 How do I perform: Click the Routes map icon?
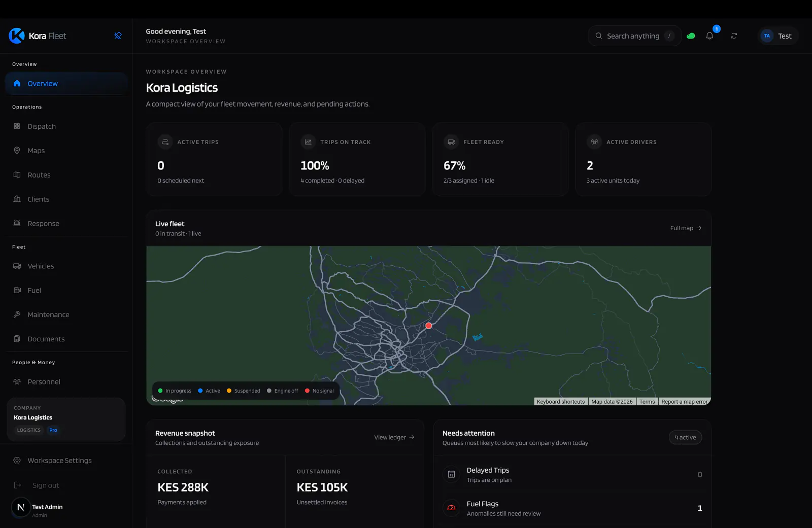pyautogui.click(x=17, y=175)
